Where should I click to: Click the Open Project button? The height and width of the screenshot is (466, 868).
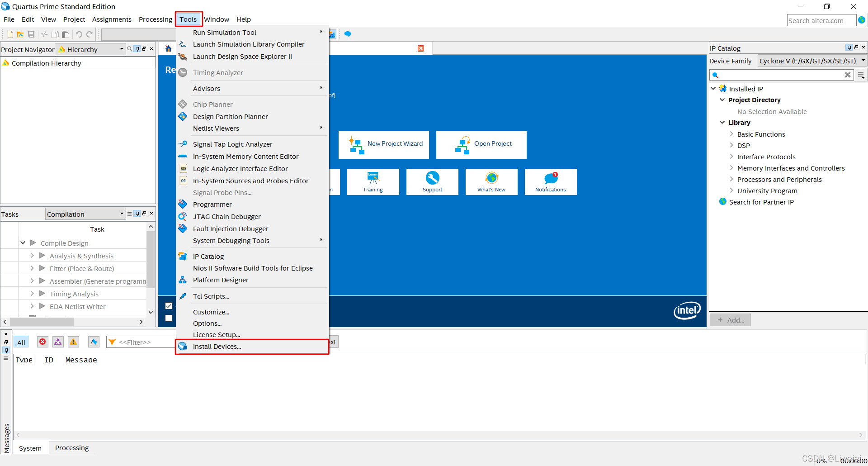point(481,145)
